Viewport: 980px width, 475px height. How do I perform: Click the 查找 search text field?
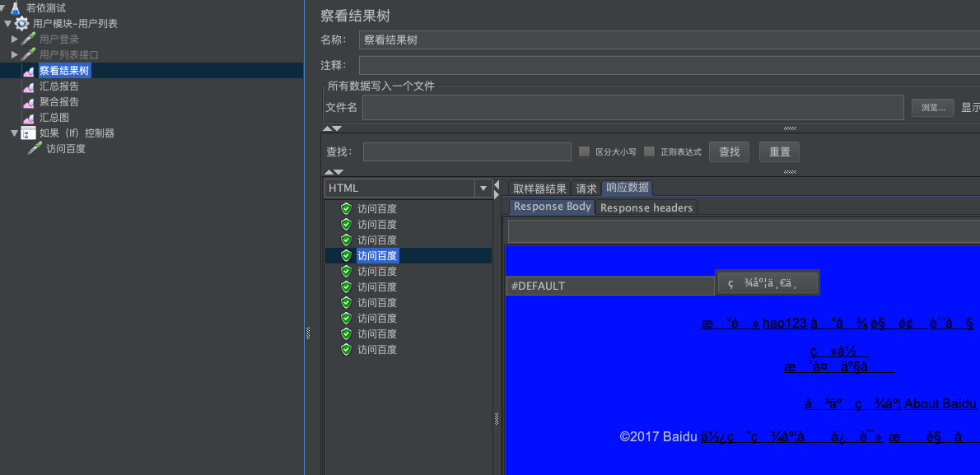[467, 151]
